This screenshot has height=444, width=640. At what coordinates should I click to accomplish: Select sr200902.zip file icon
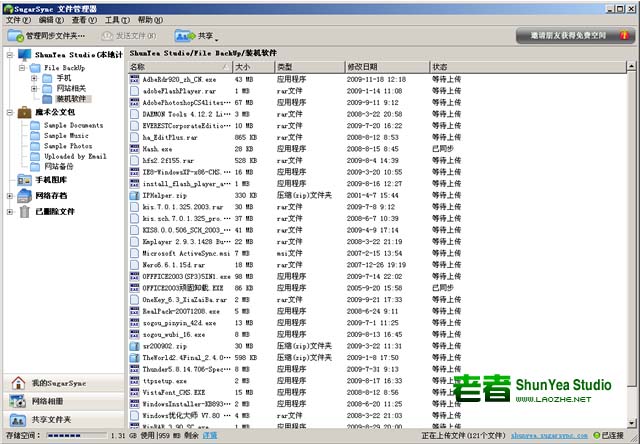tap(134, 346)
